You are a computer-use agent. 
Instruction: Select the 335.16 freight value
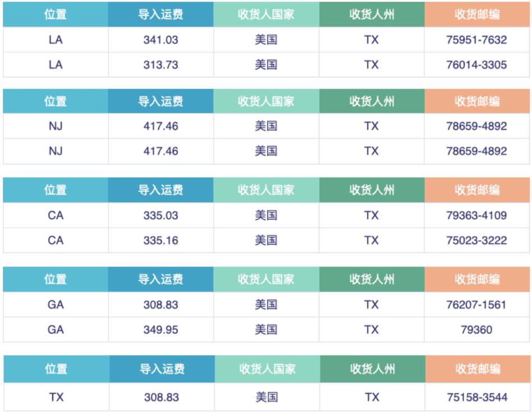click(x=160, y=240)
